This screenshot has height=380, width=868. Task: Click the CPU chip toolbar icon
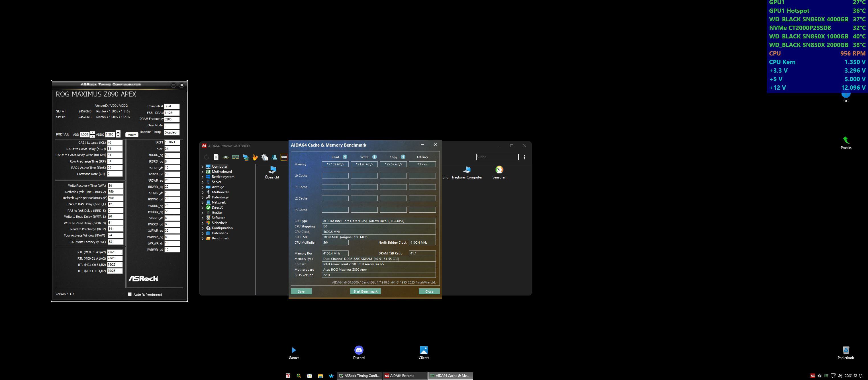tap(226, 157)
